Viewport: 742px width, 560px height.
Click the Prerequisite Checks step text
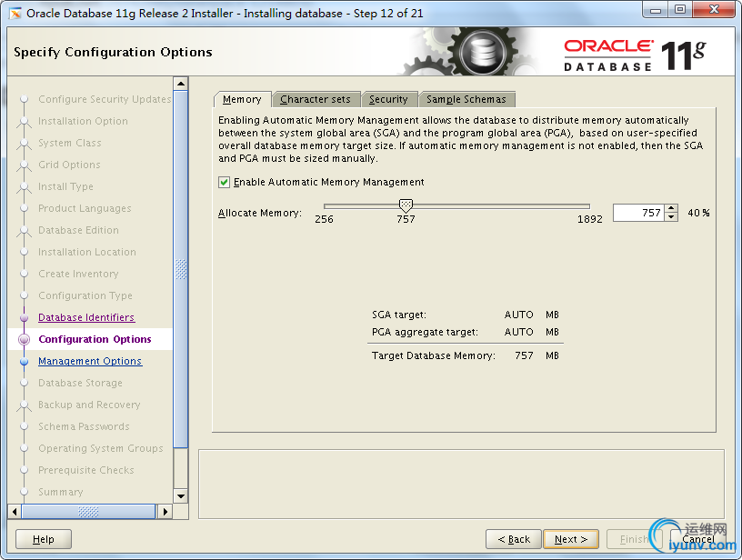tap(86, 470)
